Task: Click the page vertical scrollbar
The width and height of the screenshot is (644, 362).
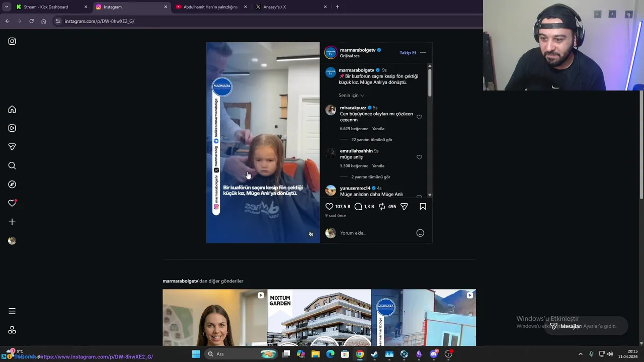Action: coord(641,146)
